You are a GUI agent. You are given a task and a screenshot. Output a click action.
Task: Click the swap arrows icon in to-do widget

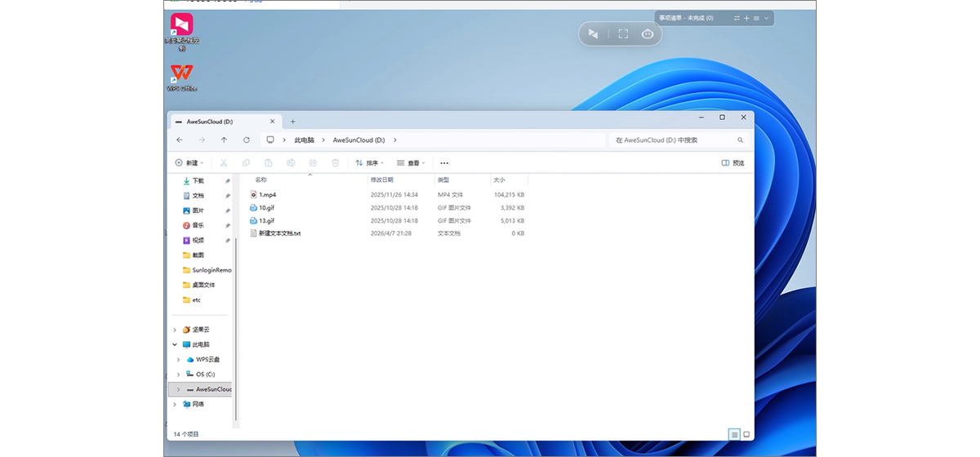737,18
